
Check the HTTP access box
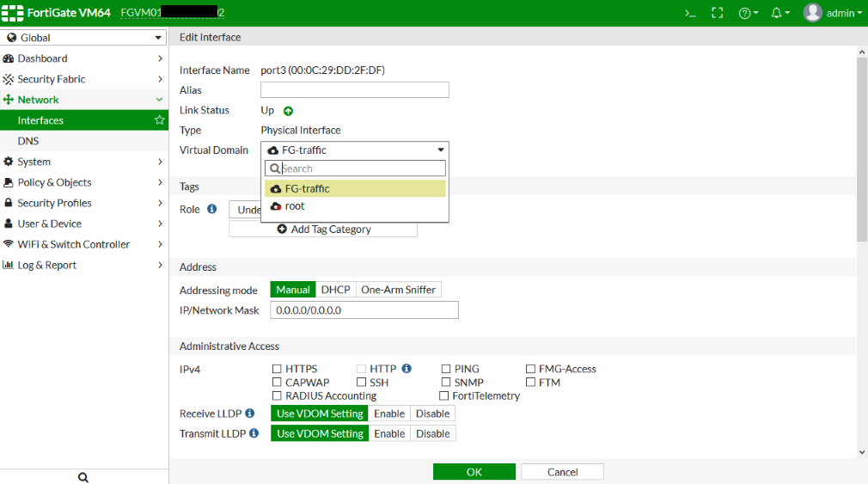[x=362, y=368]
